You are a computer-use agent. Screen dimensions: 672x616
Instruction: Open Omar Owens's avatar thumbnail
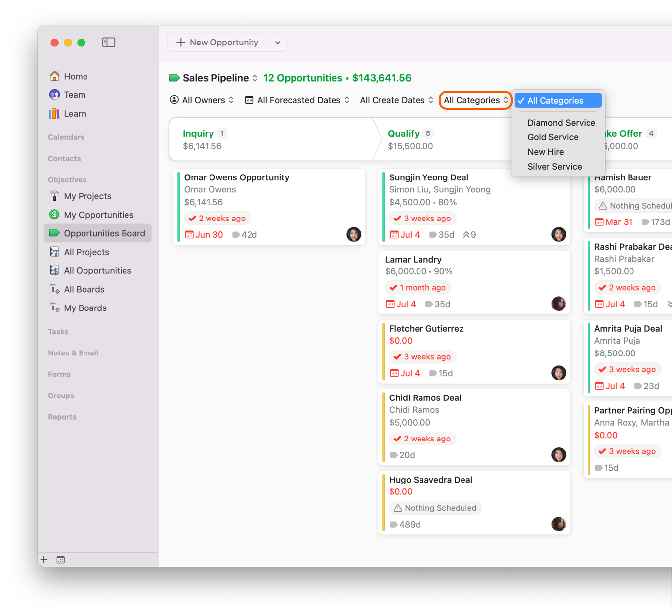354,235
